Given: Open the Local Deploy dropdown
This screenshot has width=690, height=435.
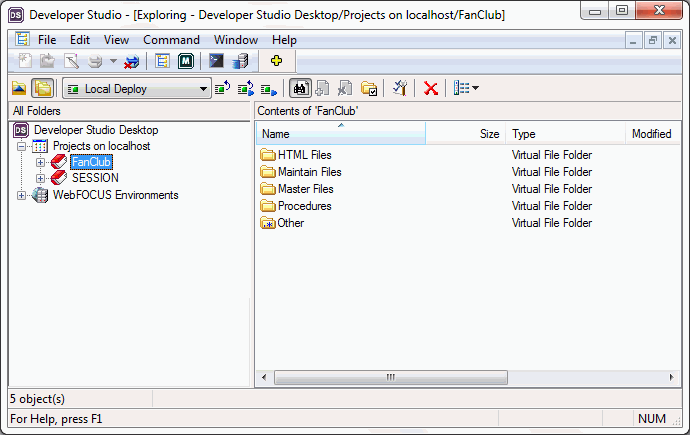Looking at the screenshot, I should click(137, 89).
